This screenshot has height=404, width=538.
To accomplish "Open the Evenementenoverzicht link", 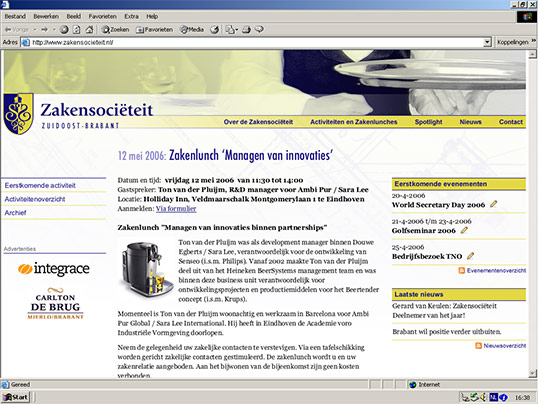I will coord(496,270).
